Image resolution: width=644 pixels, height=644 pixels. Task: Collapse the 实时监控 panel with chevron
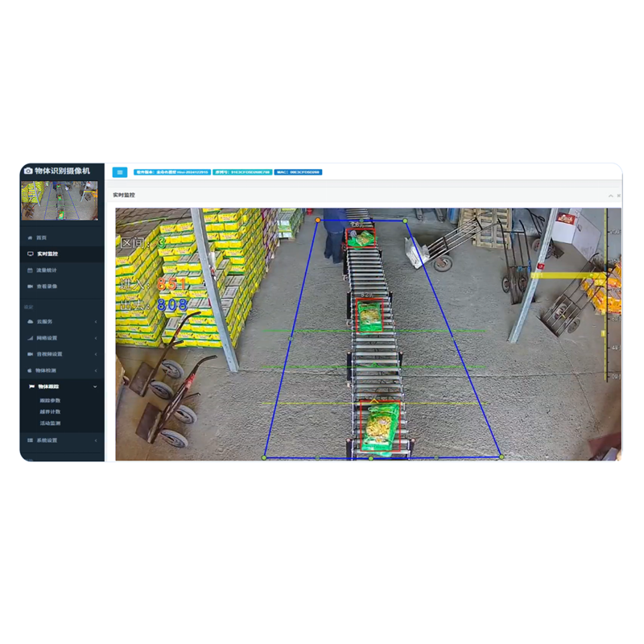pos(611,196)
